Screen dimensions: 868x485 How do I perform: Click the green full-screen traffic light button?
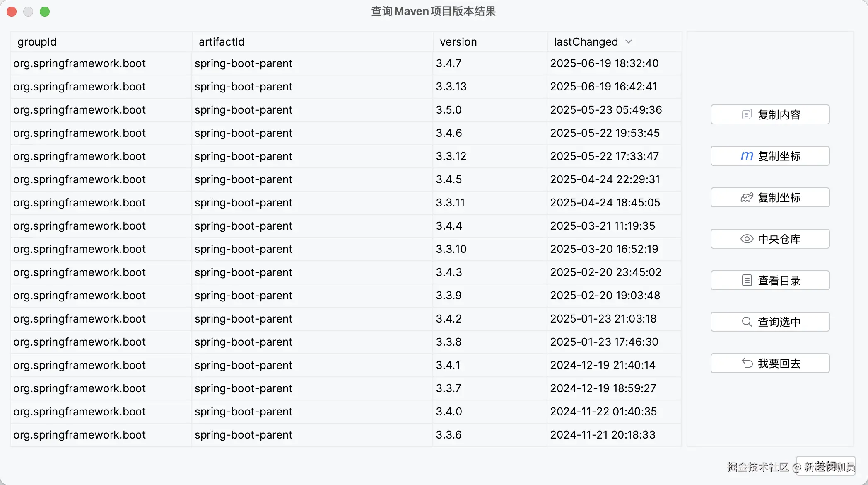coord(45,11)
